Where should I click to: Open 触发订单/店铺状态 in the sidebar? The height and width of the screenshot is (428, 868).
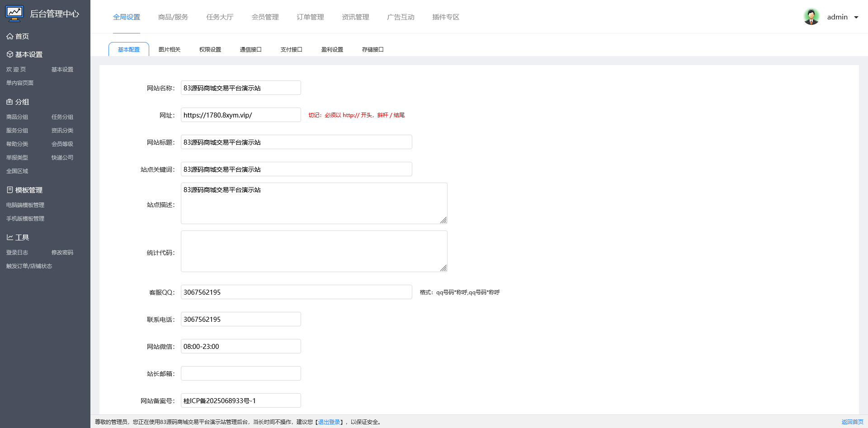(29, 266)
